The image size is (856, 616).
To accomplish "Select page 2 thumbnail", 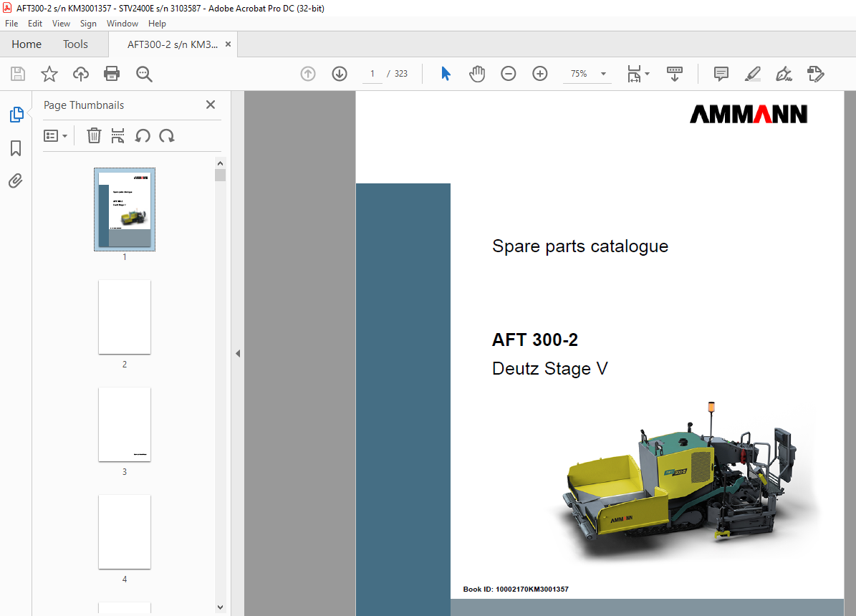I will [x=125, y=317].
